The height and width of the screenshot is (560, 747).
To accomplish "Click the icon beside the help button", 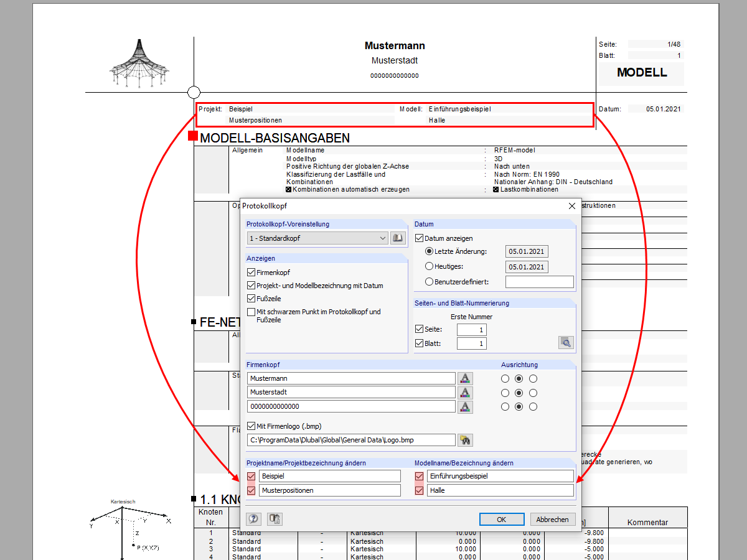I will point(275,519).
